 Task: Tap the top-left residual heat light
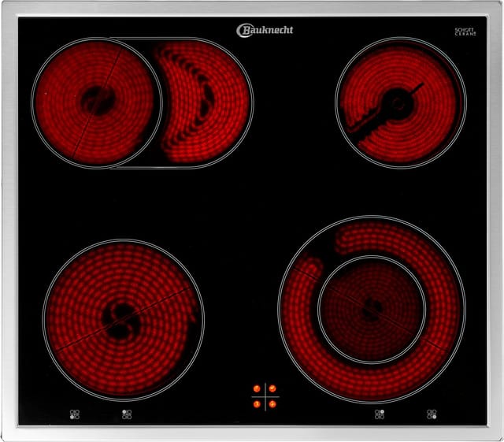(x=257, y=388)
